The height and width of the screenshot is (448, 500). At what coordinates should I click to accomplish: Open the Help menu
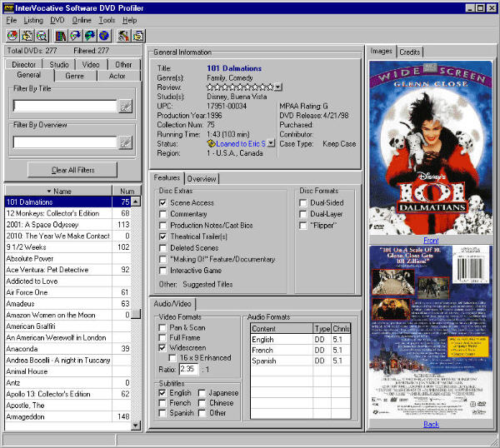tap(130, 20)
